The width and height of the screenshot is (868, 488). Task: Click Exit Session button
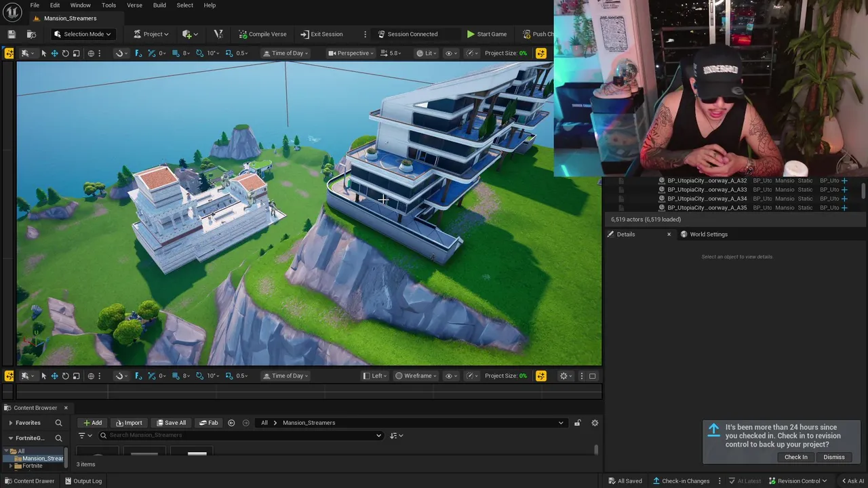(x=321, y=34)
